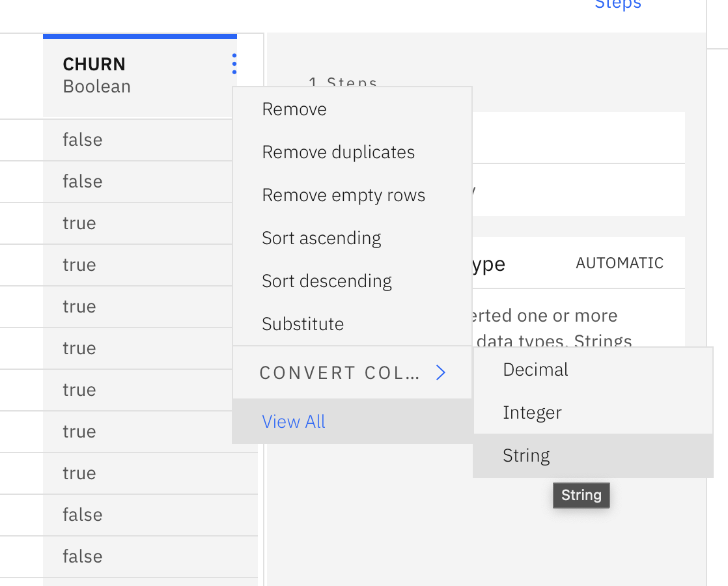Click the CHURN column header name

click(94, 64)
